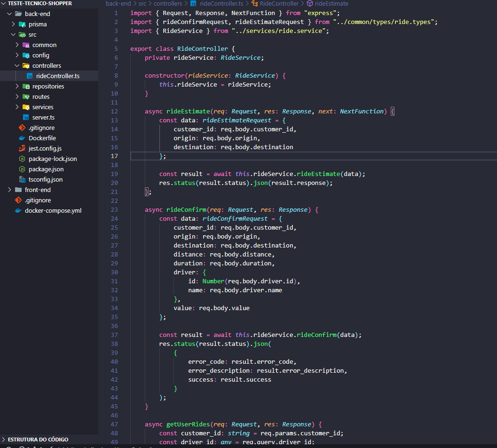Screen dimensions: 497x448
Task: Collapse the TESTE-TECNICO-SHOPPER root section
Action: (x=4, y=4)
